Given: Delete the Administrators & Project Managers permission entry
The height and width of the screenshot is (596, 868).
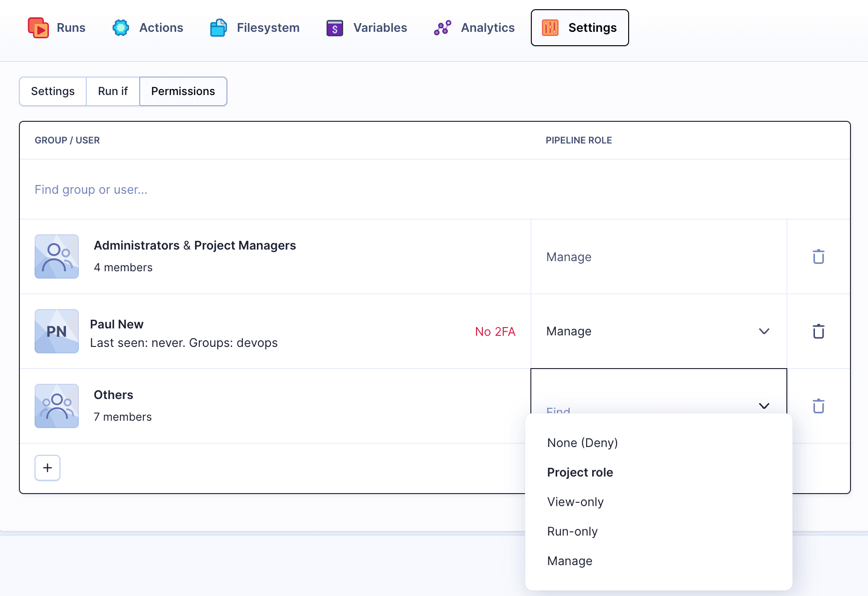Looking at the screenshot, I should [818, 256].
